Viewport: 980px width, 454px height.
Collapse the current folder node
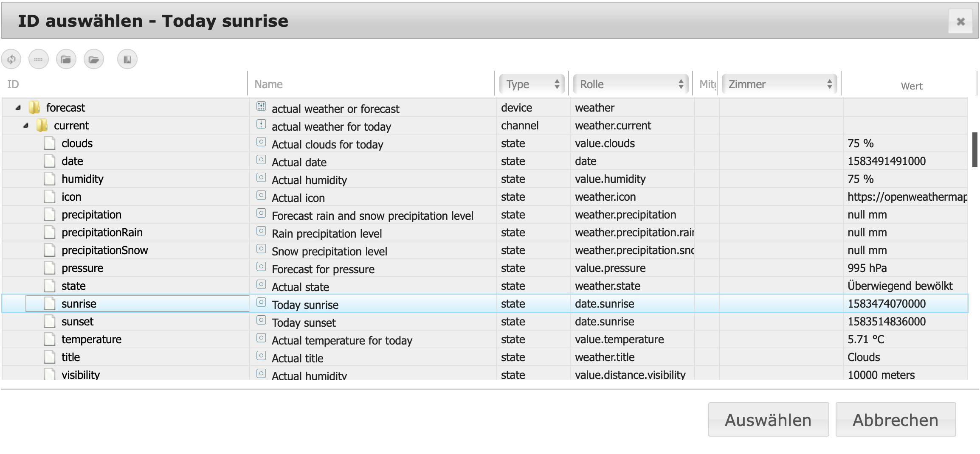coord(26,126)
